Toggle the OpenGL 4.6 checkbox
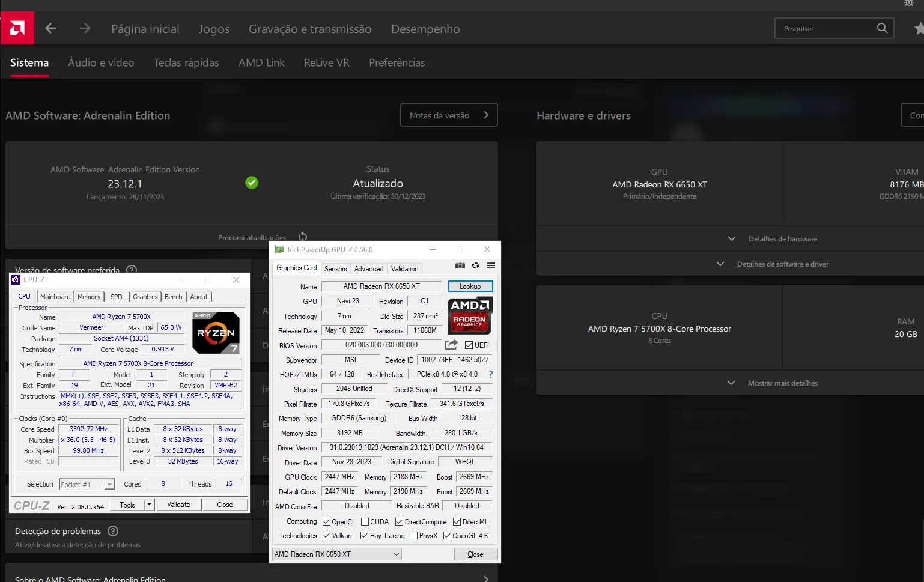Screen dimensions: 924x582 [447, 536]
